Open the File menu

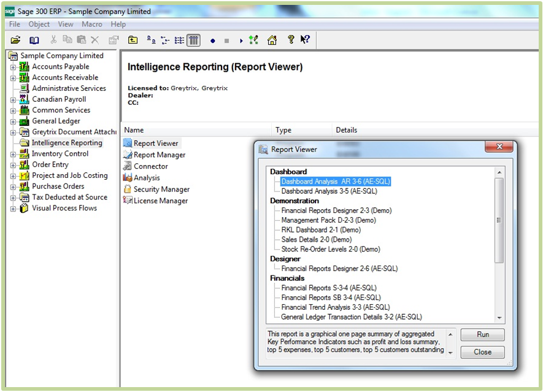(x=15, y=25)
